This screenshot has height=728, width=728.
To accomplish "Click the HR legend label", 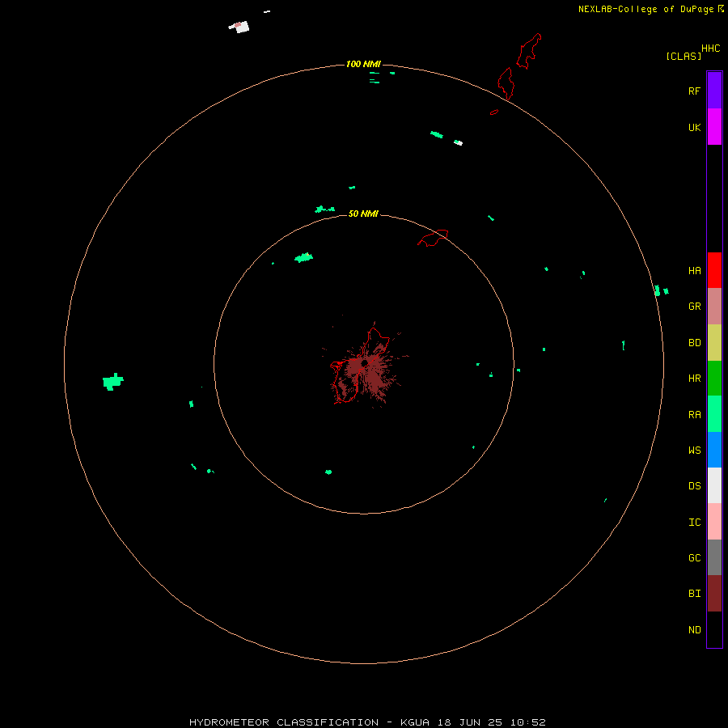I will (x=694, y=379).
